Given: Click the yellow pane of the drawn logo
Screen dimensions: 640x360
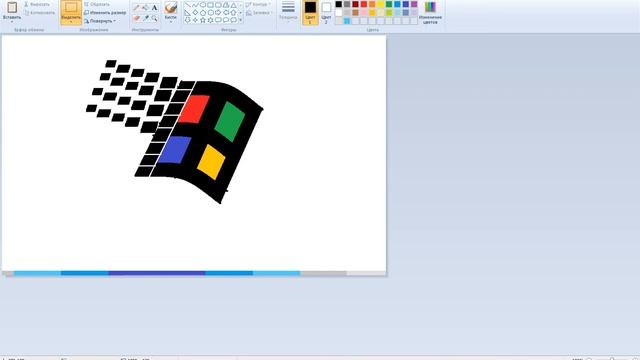Looking at the screenshot, I should [x=211, y=162].
